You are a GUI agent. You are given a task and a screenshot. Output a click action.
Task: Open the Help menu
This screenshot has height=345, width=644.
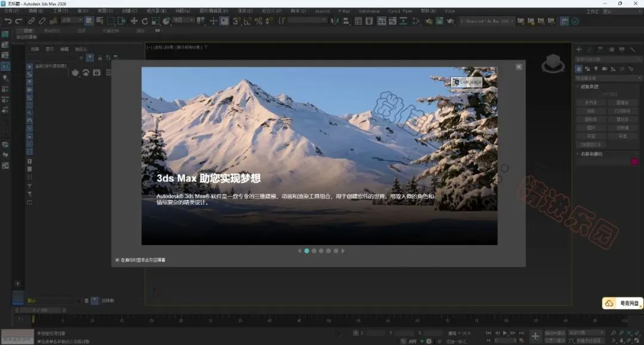[428, 11]
